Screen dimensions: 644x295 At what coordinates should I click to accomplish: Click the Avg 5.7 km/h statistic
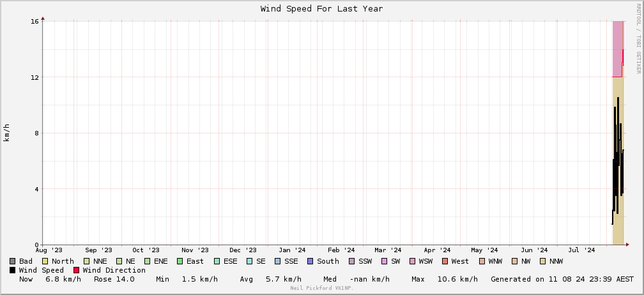coord(271,280)
